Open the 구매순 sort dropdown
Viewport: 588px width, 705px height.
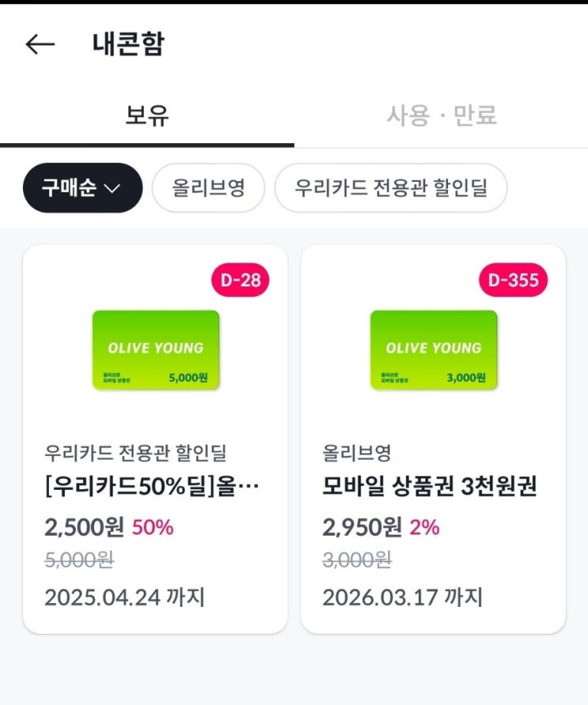(83, 188)
